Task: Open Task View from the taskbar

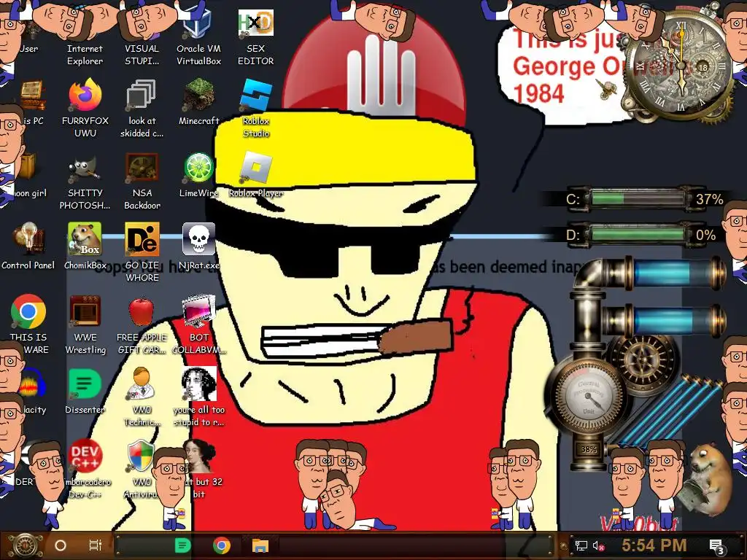Action: pyautogui.click(x=96, y=545)
